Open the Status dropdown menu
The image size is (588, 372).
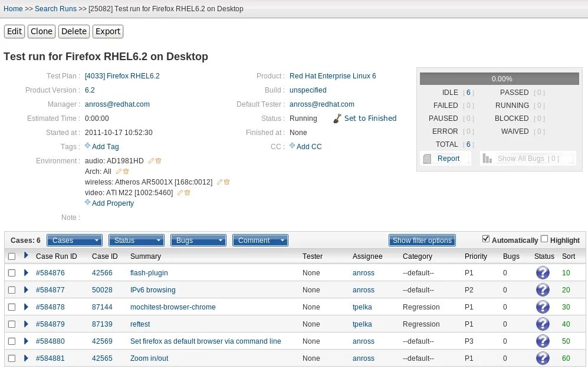click(x=136, y=241)
